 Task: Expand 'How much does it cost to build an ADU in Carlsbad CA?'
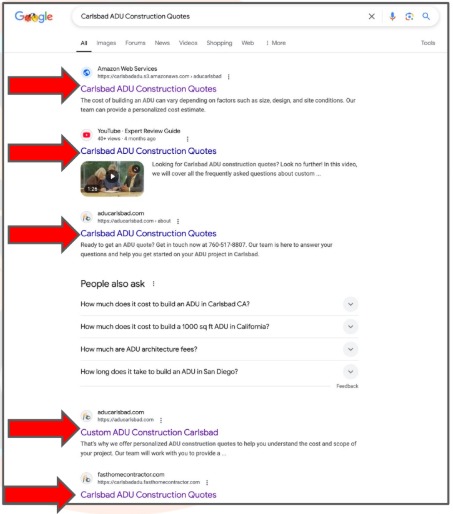(x=219, y=304)
